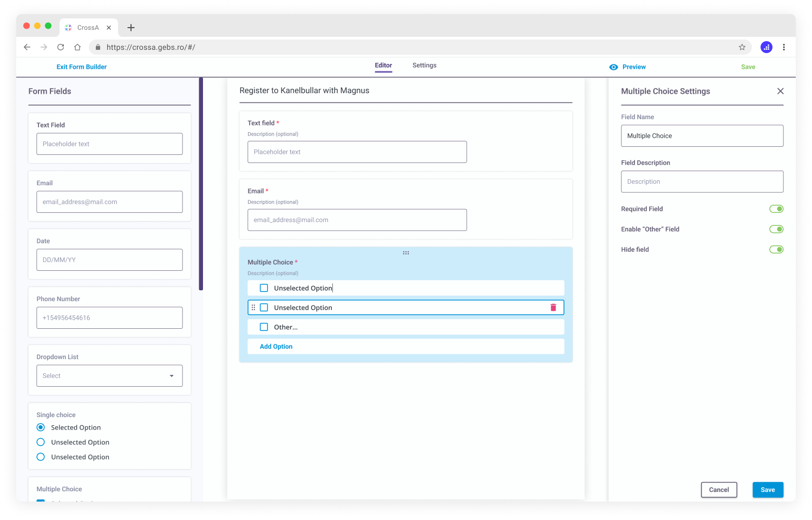This screenshot has width=812, height=520.
Task: Click the six-dot drag handle beside Unselected Option
Action: pyautogui.click(x=253, y=307)
